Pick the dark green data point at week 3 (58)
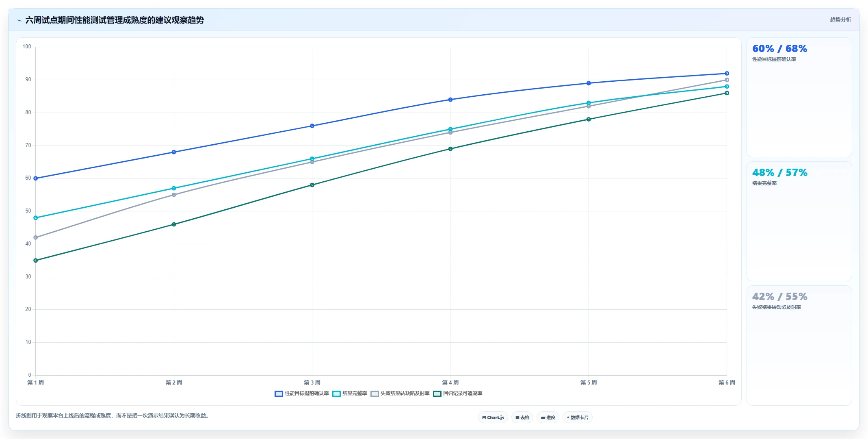 click(312, 185)
